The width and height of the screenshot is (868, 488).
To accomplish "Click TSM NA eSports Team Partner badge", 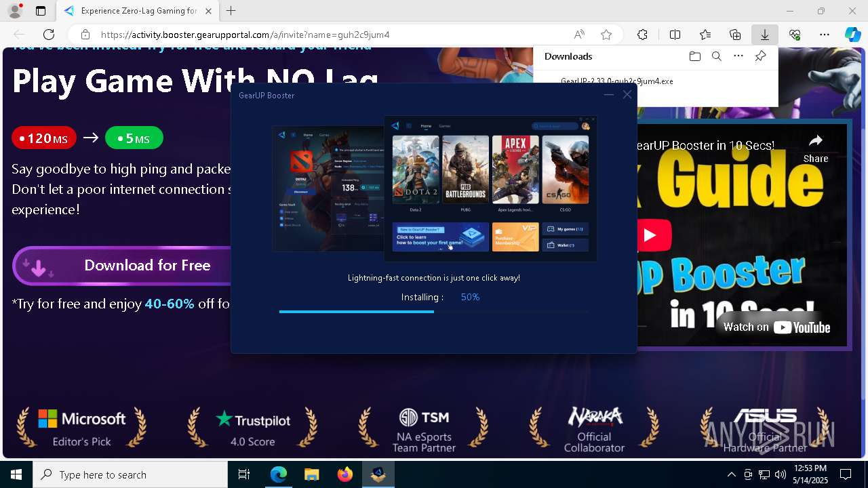I will tap(424, 429).
